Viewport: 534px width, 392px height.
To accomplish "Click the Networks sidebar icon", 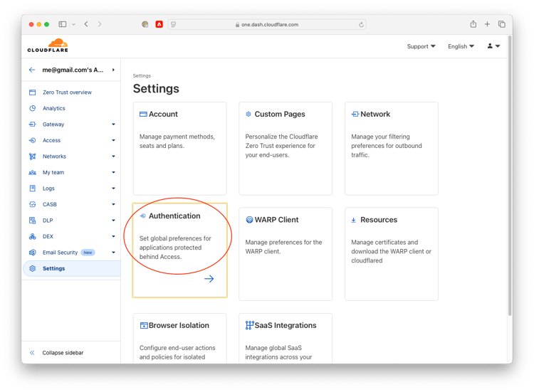I will point(32,157).
